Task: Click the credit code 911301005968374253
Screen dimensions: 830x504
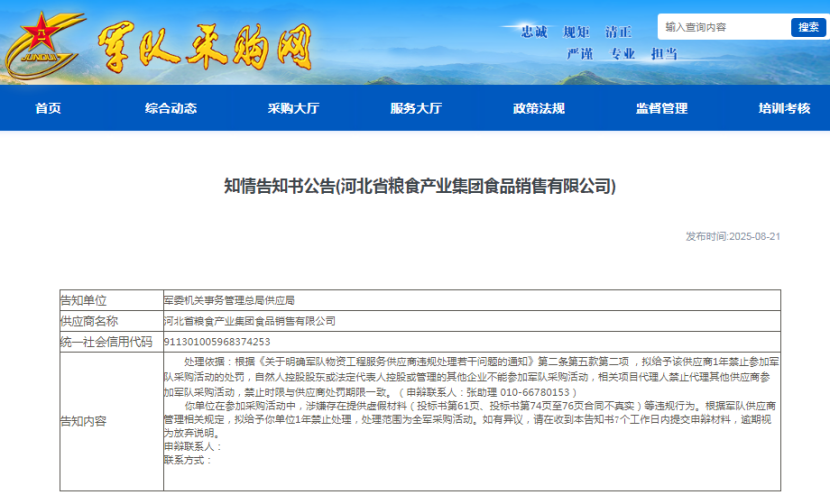Action: [x=217, y=342]
